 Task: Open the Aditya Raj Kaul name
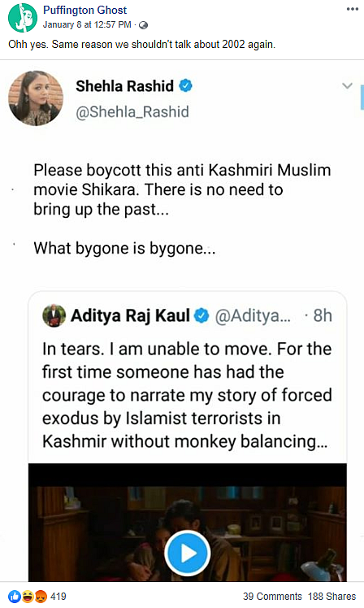[130, 315]
